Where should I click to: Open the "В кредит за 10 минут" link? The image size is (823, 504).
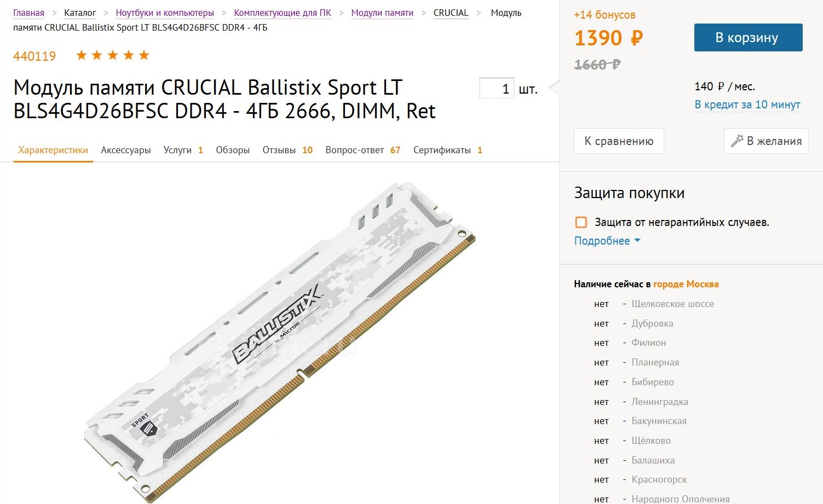(747, 105)
